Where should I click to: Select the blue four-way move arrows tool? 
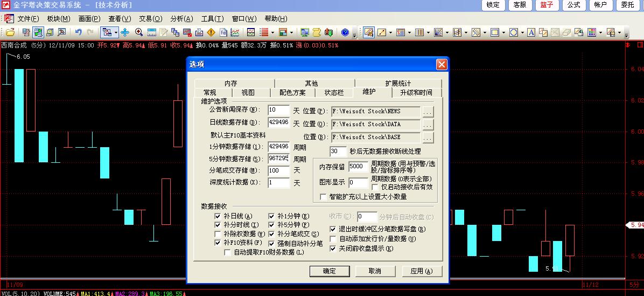click(125, 32)
